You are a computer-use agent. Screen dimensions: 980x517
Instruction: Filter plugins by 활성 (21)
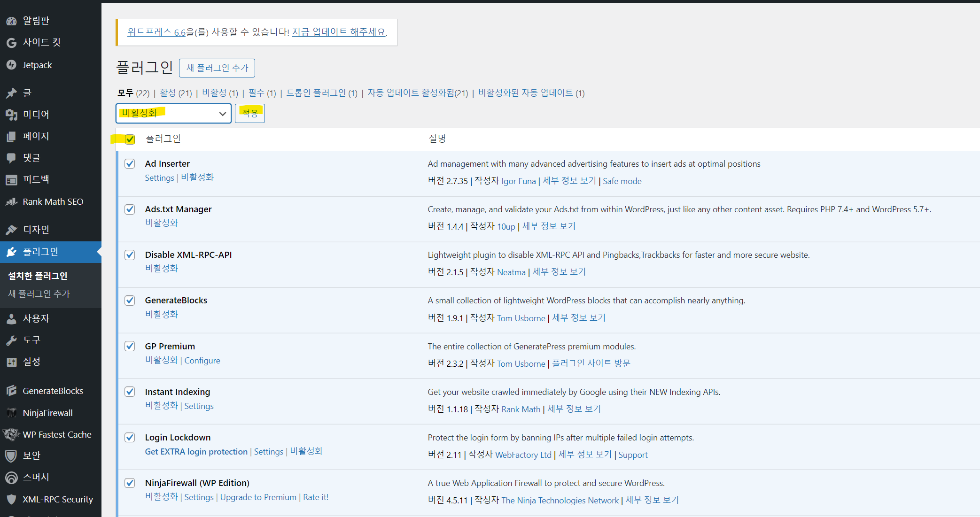coord(176,93)
